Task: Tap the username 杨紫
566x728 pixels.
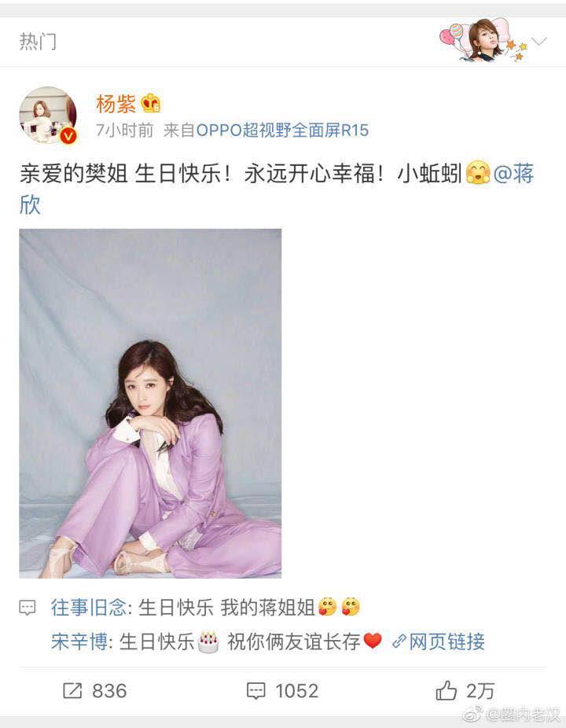Action: (x=116, y=103)
